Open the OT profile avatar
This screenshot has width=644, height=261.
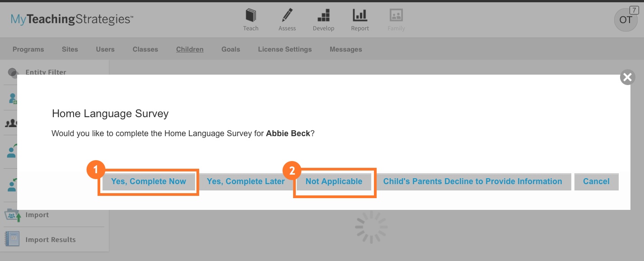coord(625,20)
